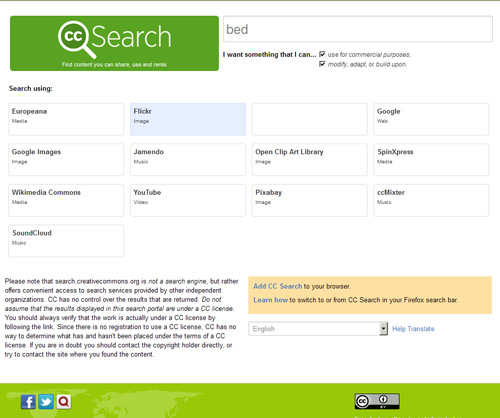Screen dimensions: 500x418
Task: Select YouTube Video search source
Action: point(188,200)
